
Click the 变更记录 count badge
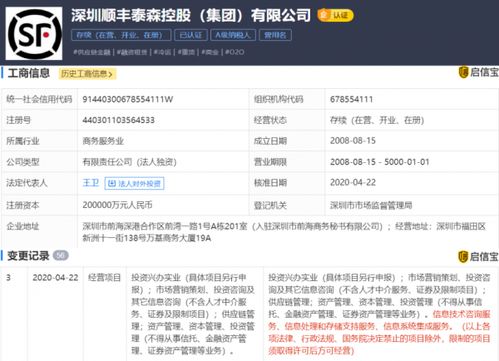click(61, 255)
